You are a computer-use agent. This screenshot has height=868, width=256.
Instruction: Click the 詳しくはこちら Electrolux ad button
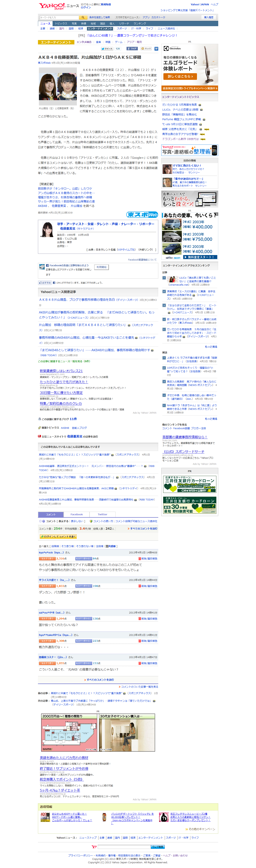[180, 76]
